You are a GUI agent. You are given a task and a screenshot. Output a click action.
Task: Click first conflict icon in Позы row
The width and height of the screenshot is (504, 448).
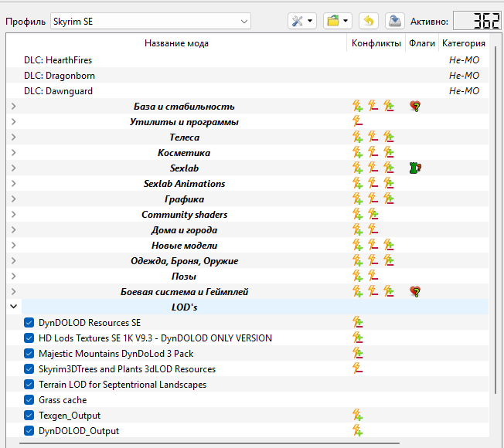(357, 277)
